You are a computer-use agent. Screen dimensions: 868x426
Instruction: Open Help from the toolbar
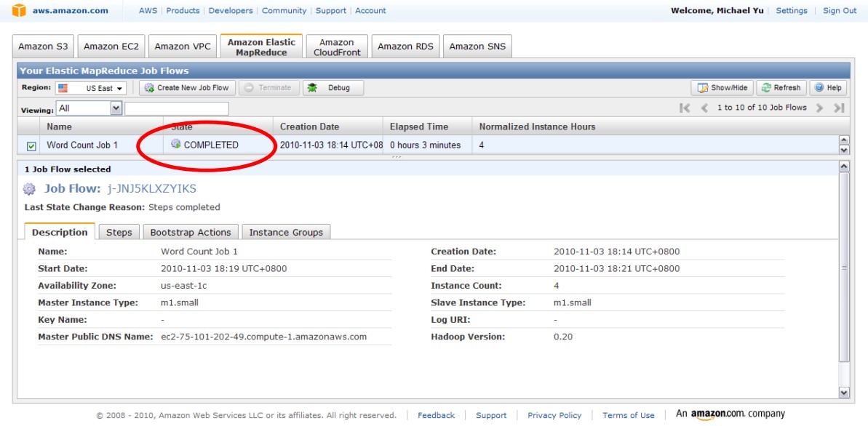(828, 88)
